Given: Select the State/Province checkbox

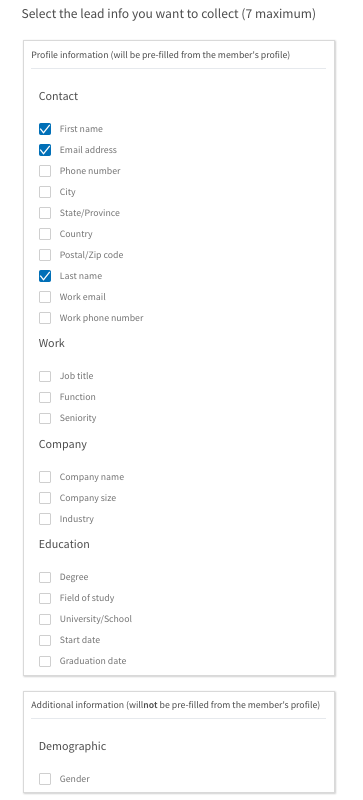Looking at the screenshot, I should [x=45, y=213].
